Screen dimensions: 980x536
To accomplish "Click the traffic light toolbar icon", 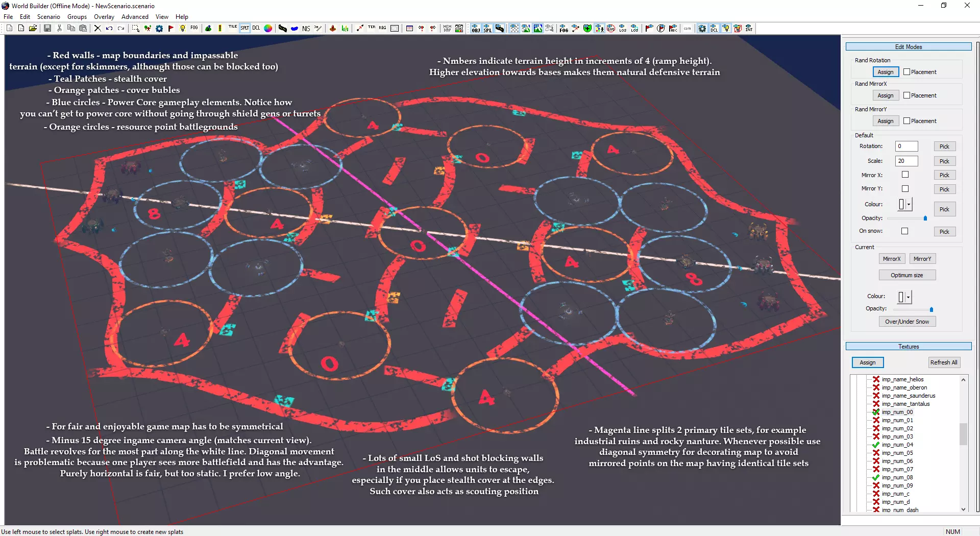I will click(220, 29).
